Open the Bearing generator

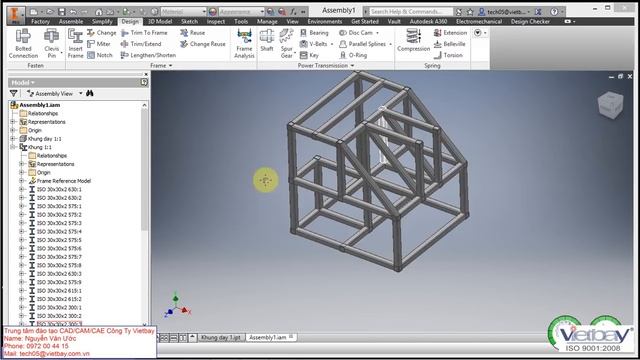point(314,33)
